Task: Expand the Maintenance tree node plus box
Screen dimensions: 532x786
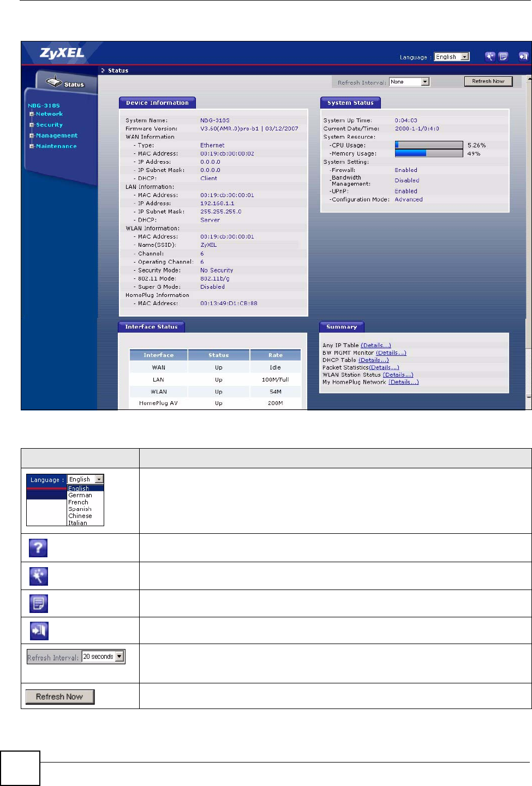Action: (x=32, y=146)
